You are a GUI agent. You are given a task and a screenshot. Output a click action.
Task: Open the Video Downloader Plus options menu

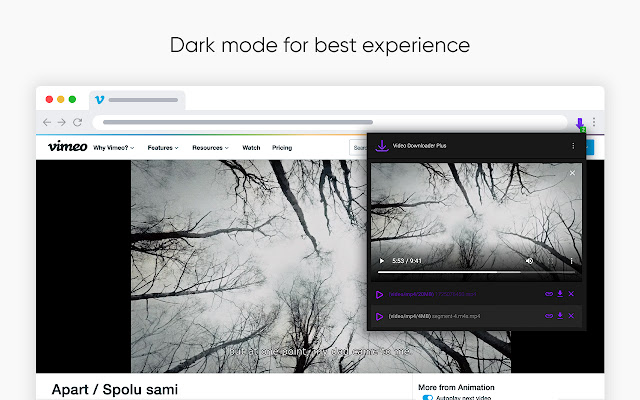pos(573,146)
